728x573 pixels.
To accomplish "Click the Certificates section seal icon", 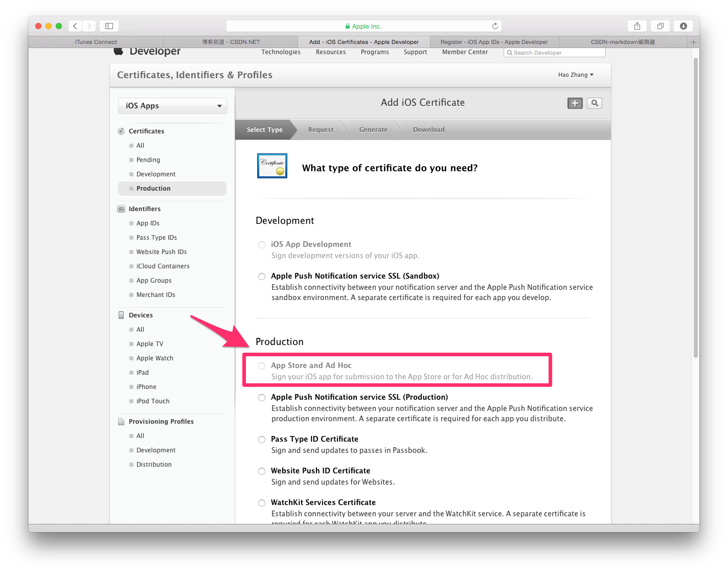I will click(121, 131).
